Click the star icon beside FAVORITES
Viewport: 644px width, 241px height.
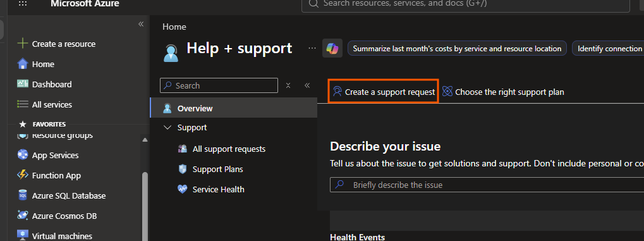tap(23, 124)
